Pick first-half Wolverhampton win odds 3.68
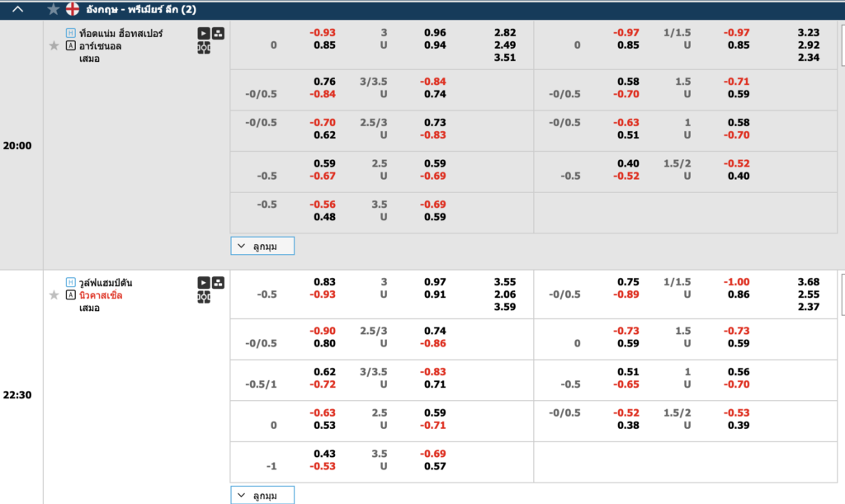845x504 pixels. click(x=809, y=282)
